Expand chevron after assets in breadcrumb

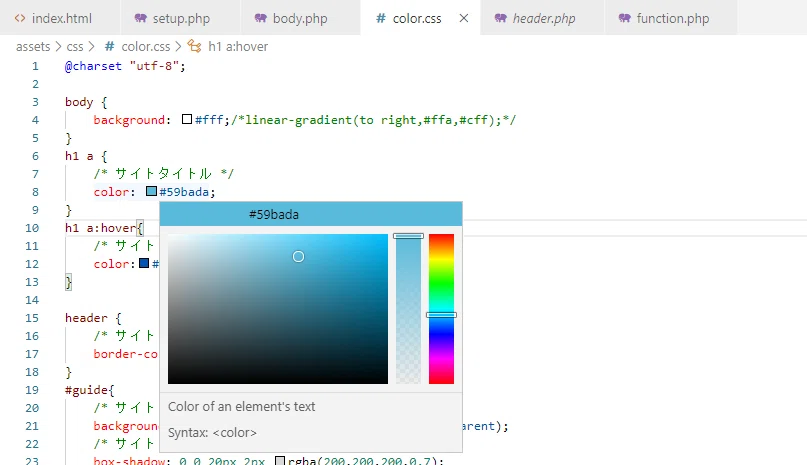tap(58, 46)
